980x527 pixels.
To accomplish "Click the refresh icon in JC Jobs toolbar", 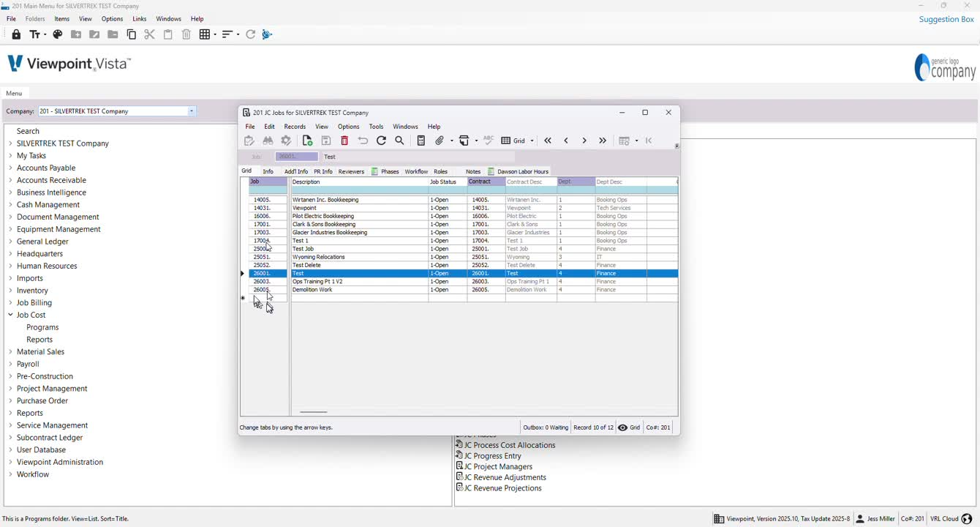I will pos(381,141).
